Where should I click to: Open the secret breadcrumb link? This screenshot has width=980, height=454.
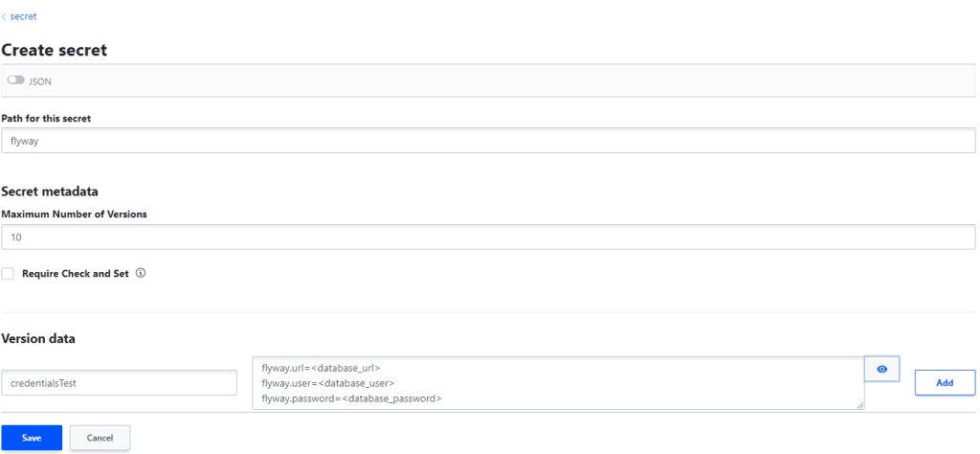pyautogui.click(x=23, y=16)
